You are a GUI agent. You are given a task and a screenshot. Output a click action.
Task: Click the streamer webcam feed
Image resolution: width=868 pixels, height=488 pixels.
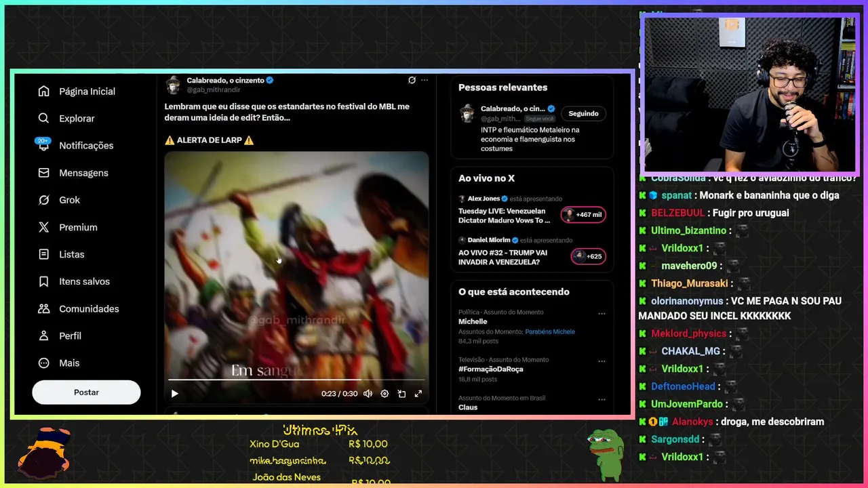point(749,94)
